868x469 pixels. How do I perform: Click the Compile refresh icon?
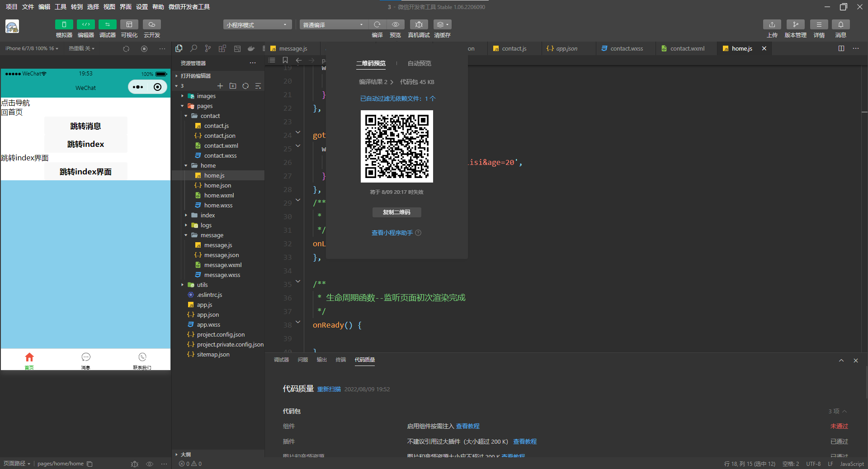(377, 24)
